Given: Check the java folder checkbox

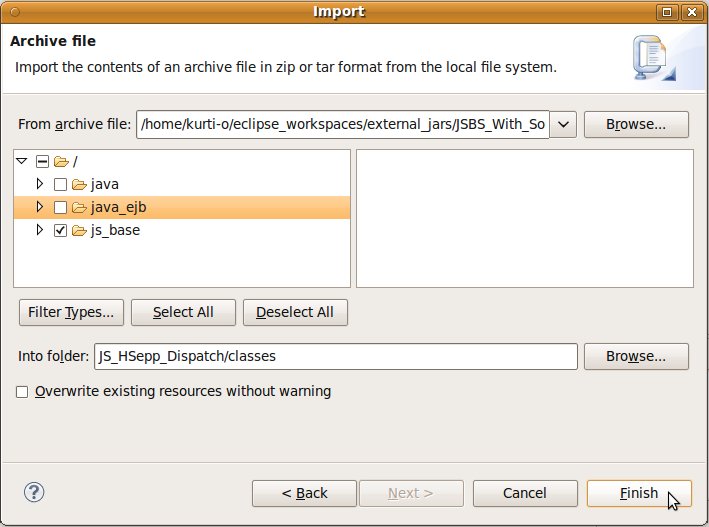Looking at the screenshot, I should [60, 184].
